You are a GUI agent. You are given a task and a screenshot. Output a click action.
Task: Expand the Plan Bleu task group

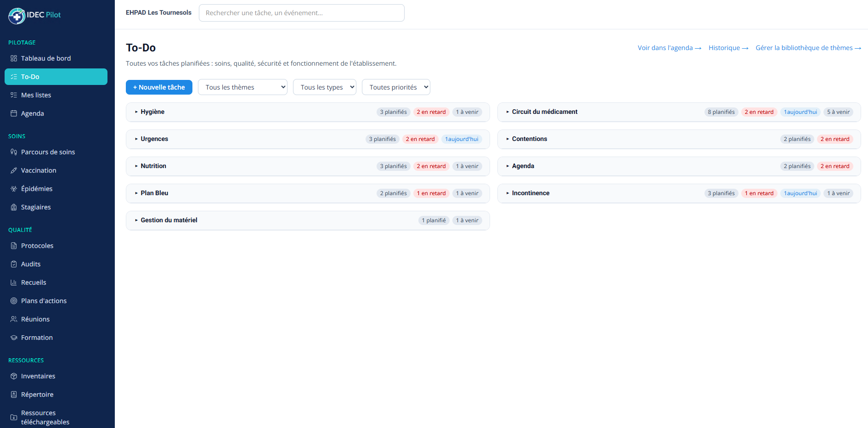(x=308, y=193)
